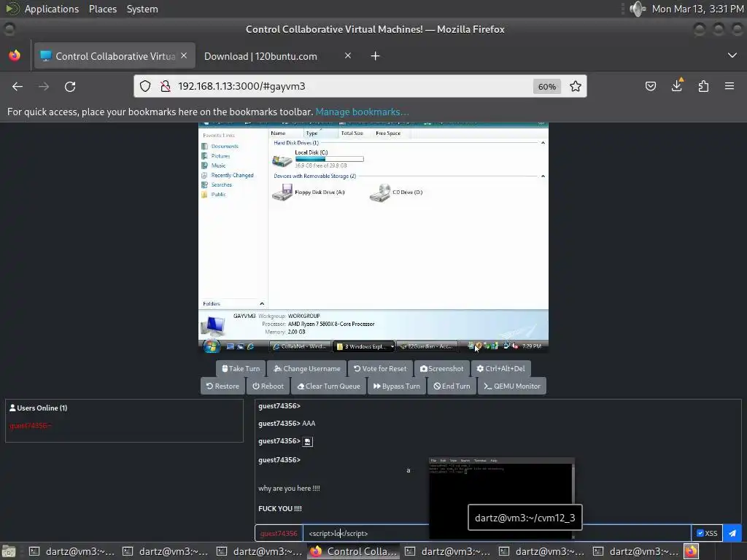The image size is (747, 560).
Task: Click Vote for Reset
Action: (x=380, y=368)
